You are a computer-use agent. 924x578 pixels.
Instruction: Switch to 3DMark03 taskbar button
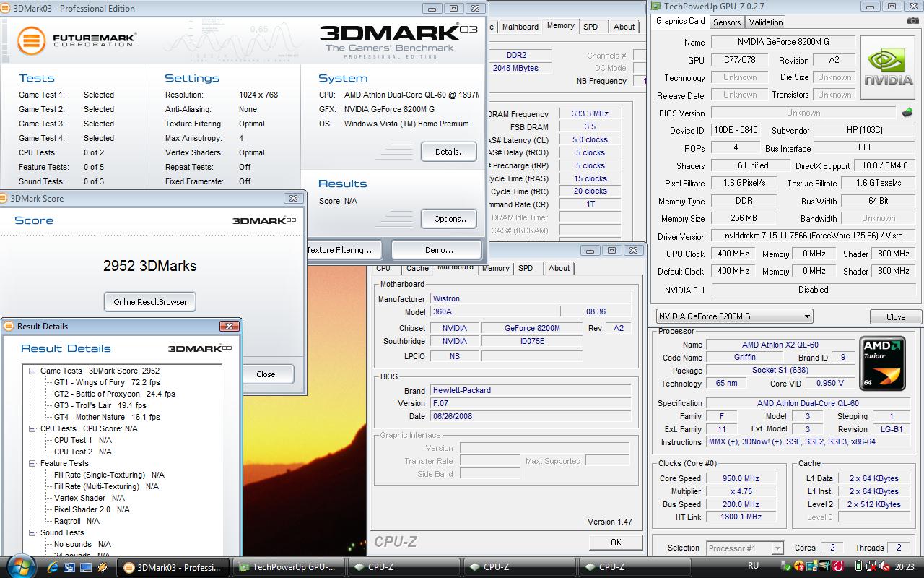coord(173,567)
